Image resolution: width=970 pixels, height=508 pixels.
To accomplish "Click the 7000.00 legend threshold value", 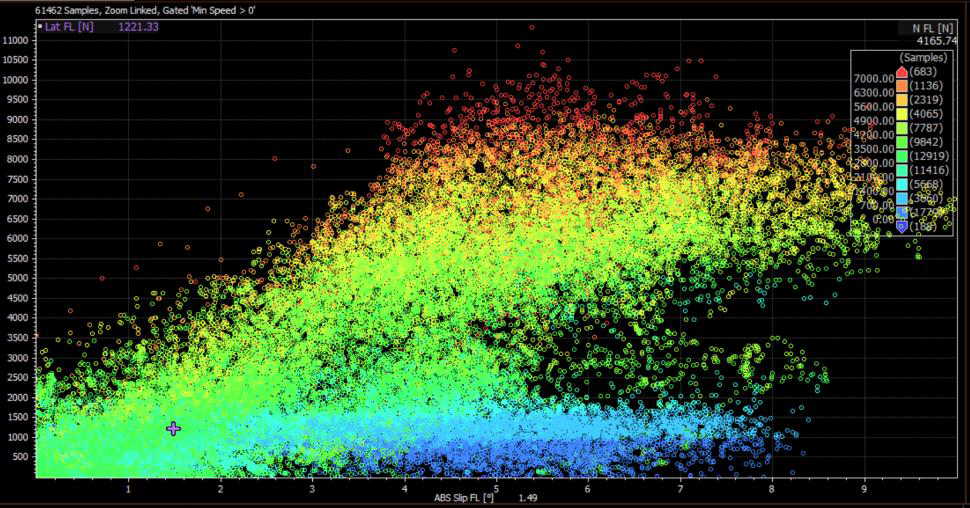I will click(x=874, y=79).
